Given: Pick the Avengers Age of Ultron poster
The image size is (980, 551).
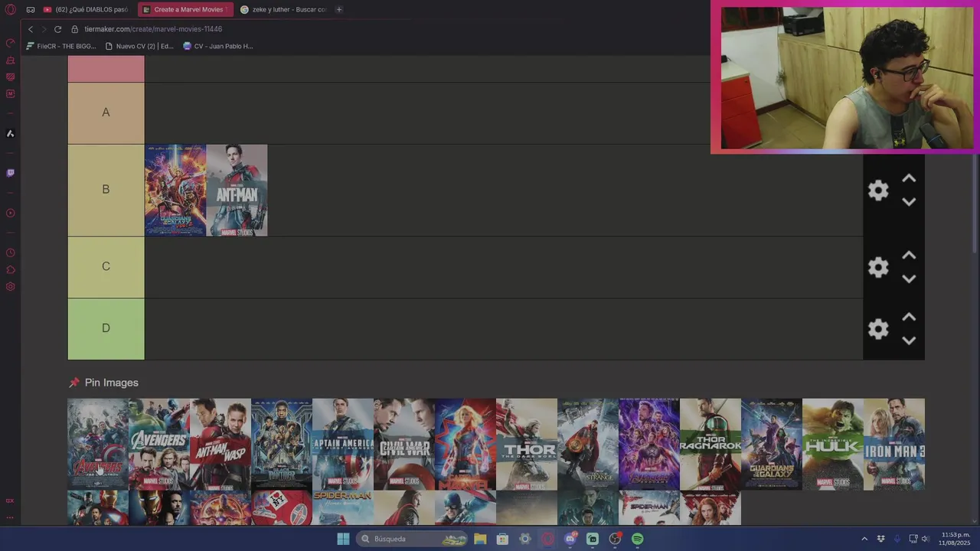Looking at the screenshot, I should pos(98,444).
